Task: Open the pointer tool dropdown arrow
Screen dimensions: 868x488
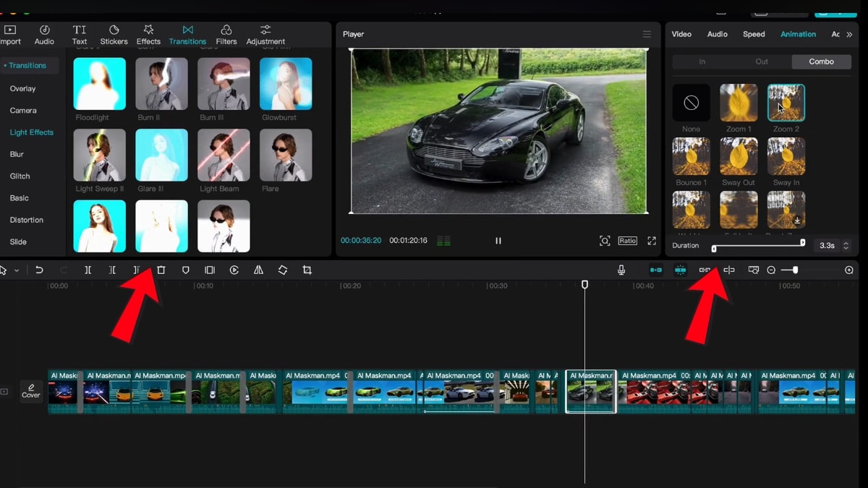Action: [x=17, y=270]
